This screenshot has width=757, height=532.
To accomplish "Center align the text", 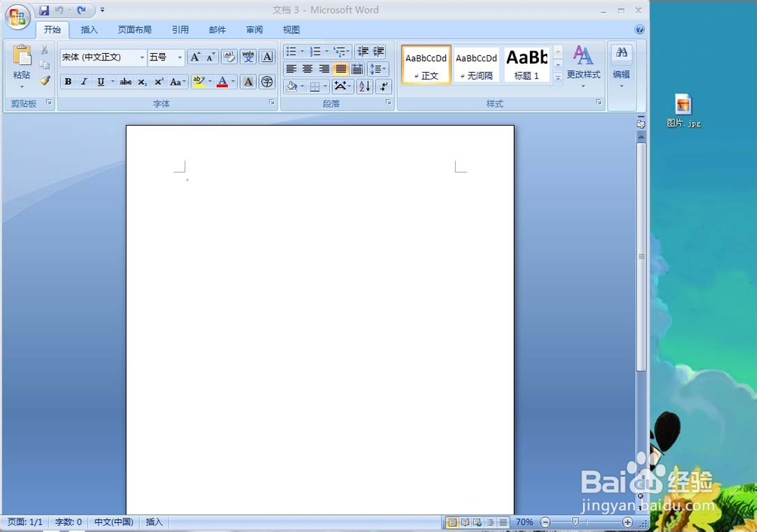I will click(307, 69).
